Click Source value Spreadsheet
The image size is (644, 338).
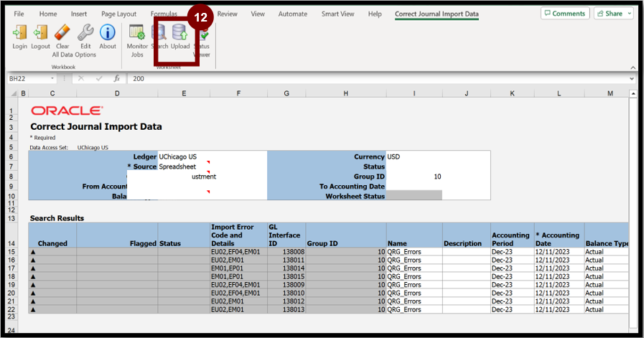coord(177,166)
